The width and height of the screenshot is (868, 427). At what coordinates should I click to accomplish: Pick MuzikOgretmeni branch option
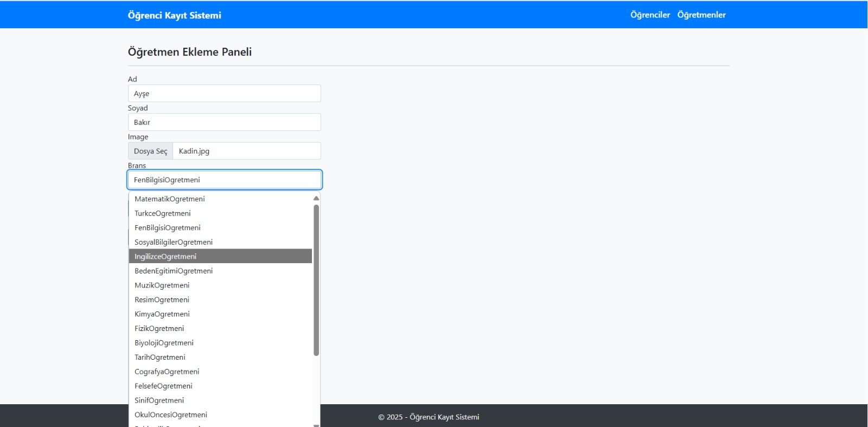point(162,285)
